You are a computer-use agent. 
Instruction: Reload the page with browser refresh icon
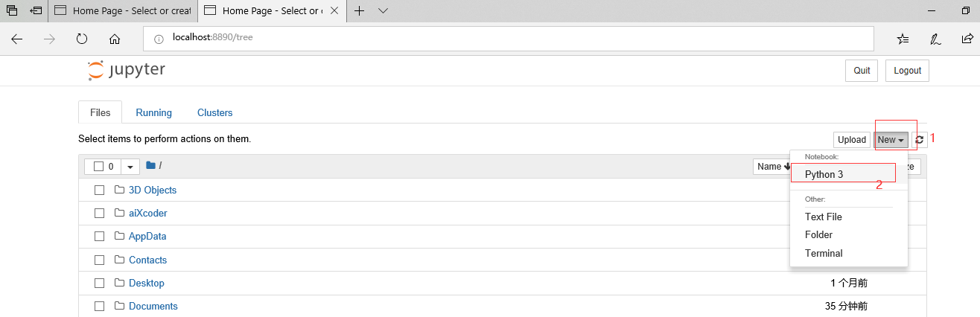(82, 39)
